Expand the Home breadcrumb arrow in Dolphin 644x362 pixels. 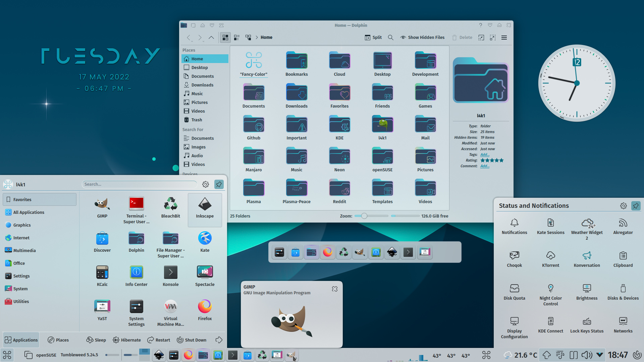(257, 38)
